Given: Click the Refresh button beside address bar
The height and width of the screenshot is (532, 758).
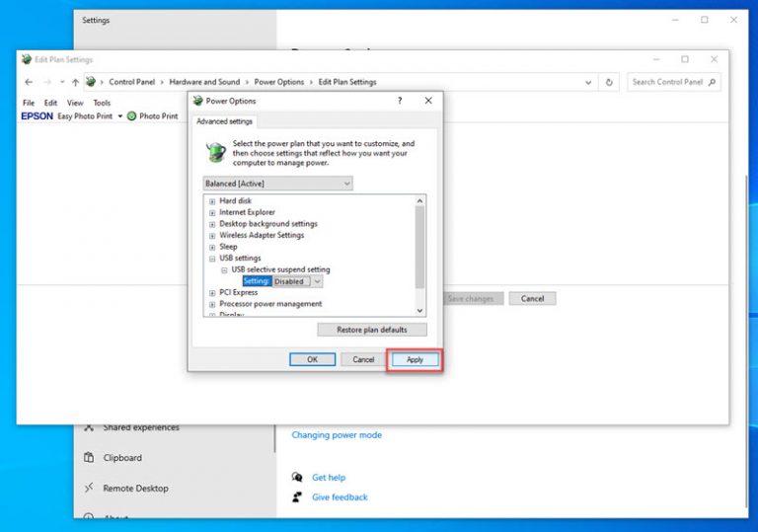Looking at the screenshot, I should pyautogui.click(x=609, y=82).
